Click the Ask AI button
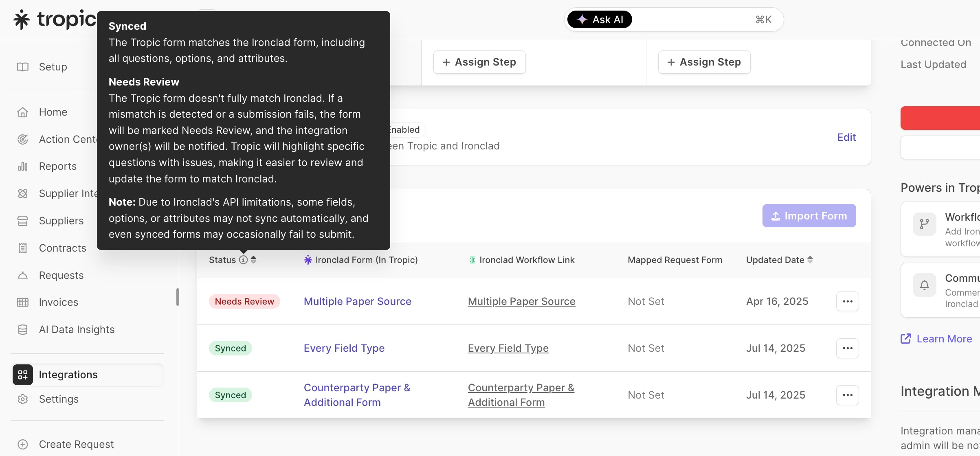The height and width of the screenshot is (456, 980). click(x=600, y=20)
